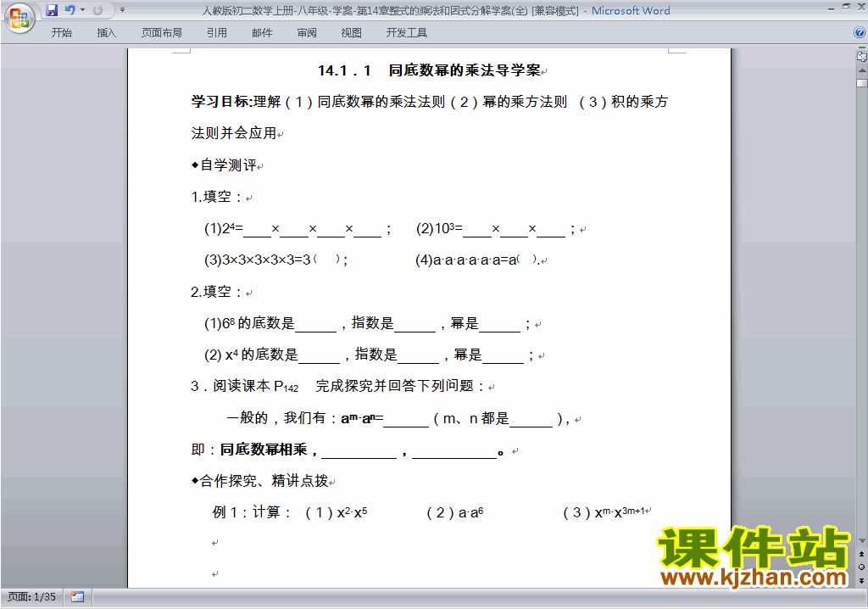The image size is (868, 609).
Task: Undo the last action
Action: [70, 10]
